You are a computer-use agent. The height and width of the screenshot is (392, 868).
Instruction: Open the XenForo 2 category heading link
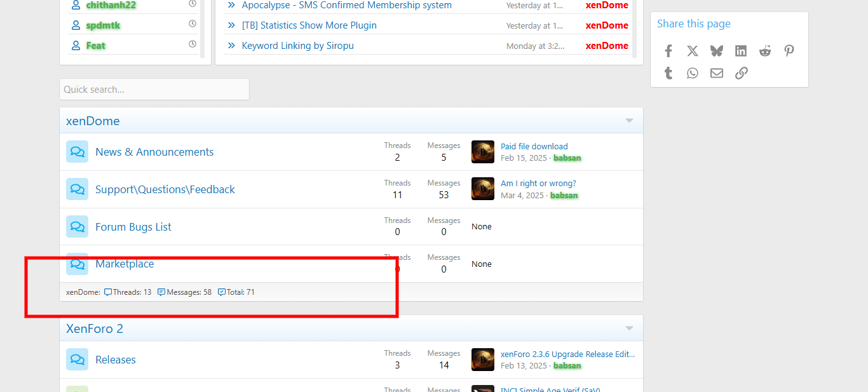click(95, 328)
